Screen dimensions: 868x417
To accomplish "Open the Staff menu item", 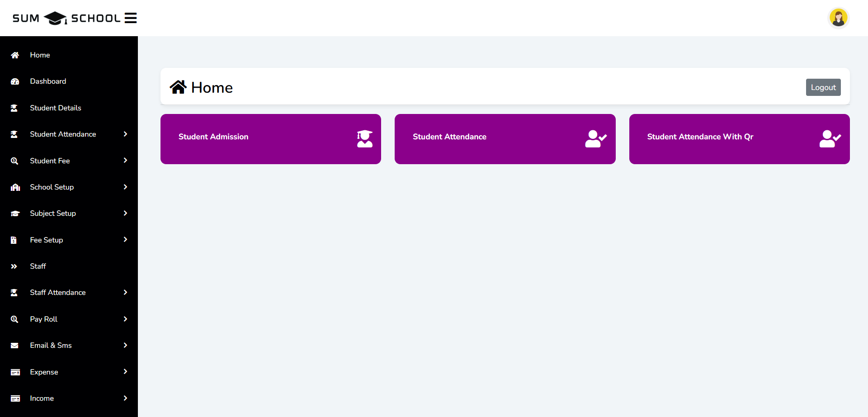I will point(38,266).
